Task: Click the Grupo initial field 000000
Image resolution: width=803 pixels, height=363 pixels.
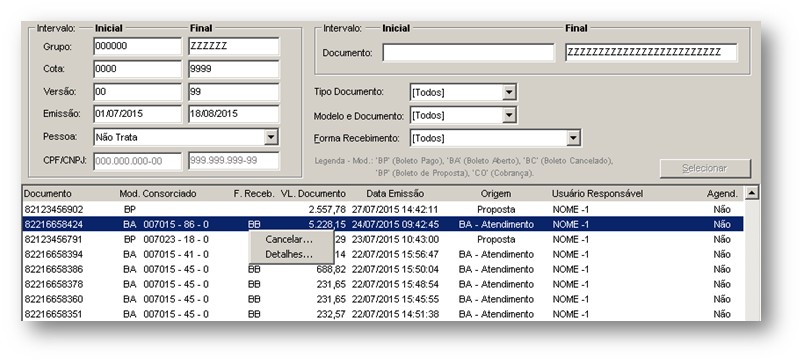Action: point(137,46)
